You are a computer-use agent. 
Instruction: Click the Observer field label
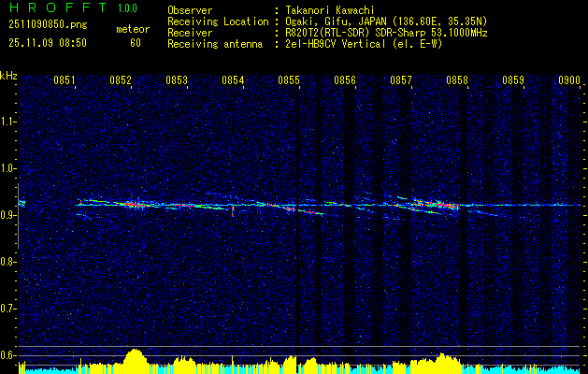pos(190,10)
